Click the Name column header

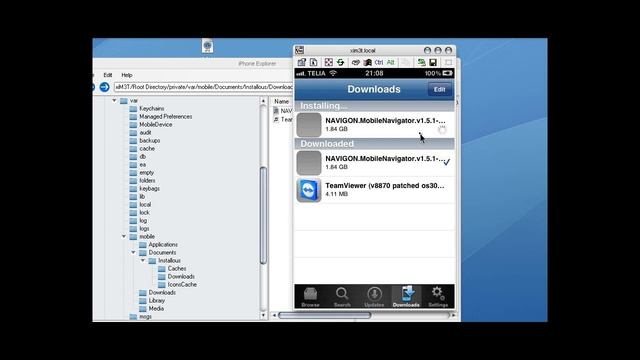(x=282, y=101)
